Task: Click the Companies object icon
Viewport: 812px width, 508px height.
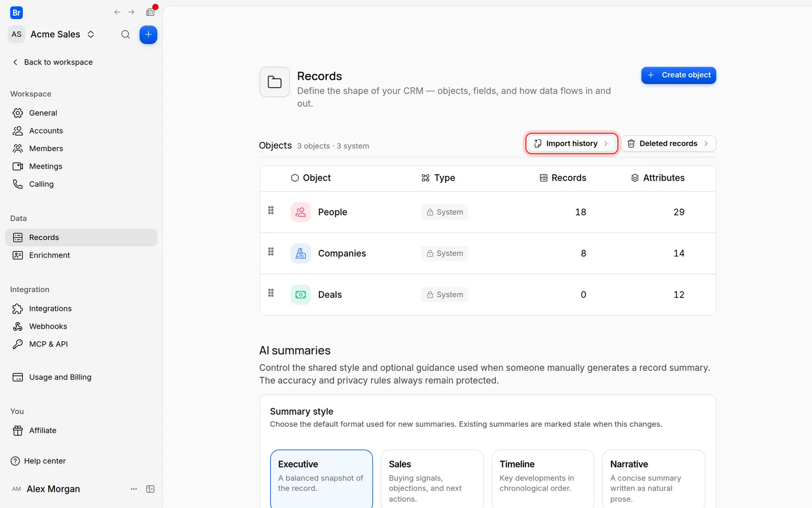Action: coord(300,253)
